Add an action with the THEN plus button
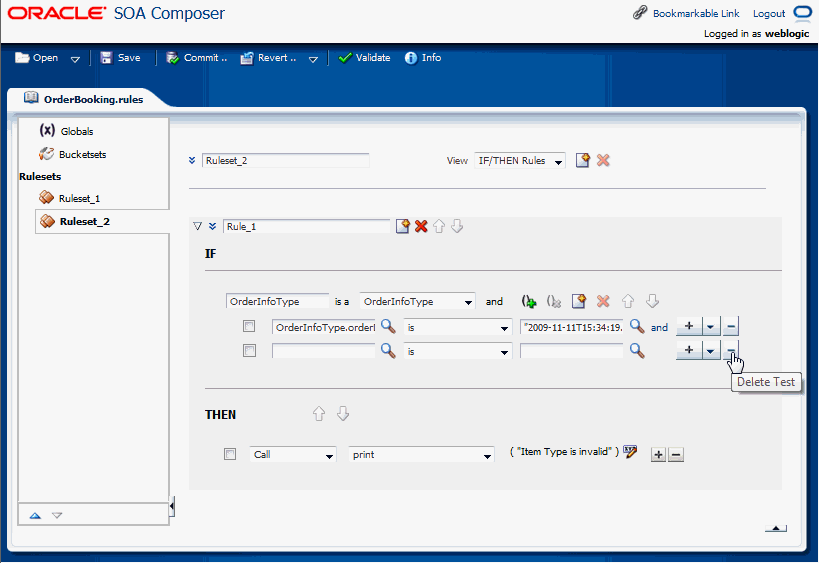 pos(658,454)
